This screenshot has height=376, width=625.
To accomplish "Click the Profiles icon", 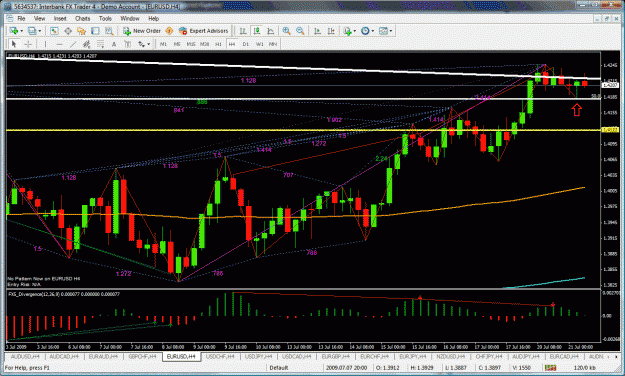I will [x=32, y=31].
